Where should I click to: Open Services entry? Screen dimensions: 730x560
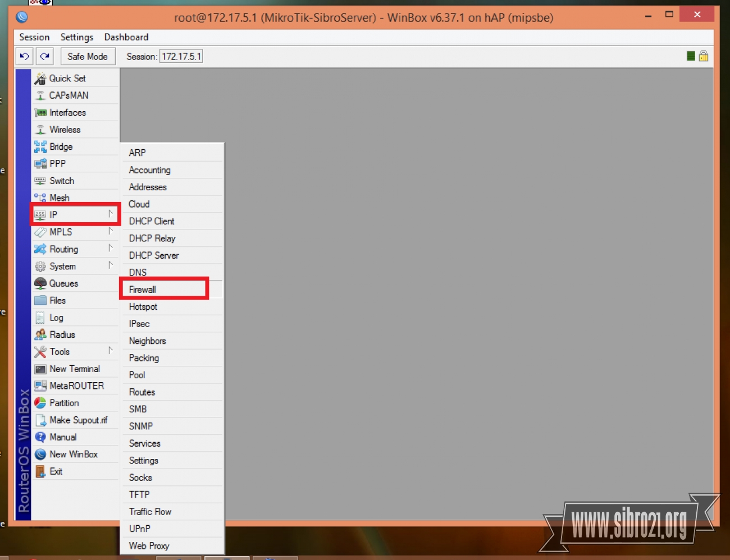point(172,443)
